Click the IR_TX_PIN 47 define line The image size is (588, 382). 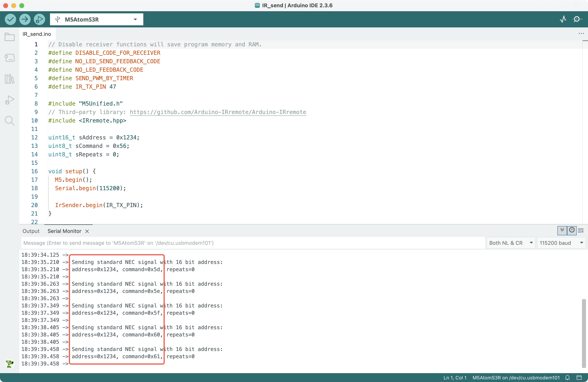[82, 87]
